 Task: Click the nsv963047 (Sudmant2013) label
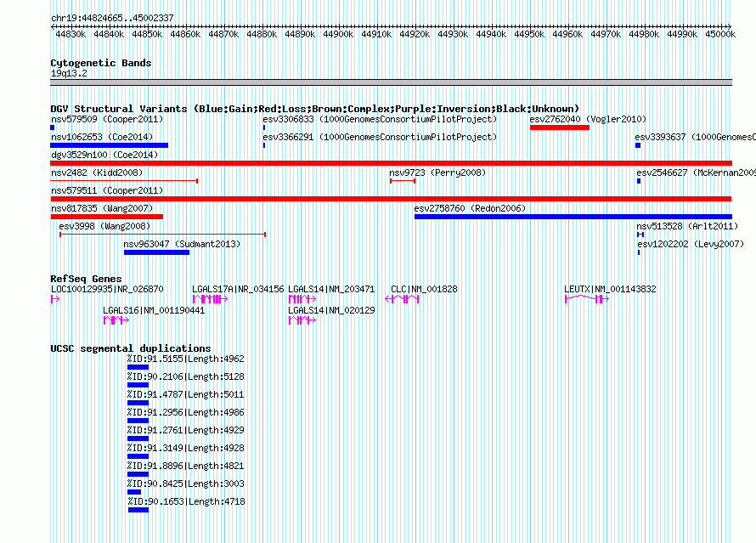click(182, 244)
